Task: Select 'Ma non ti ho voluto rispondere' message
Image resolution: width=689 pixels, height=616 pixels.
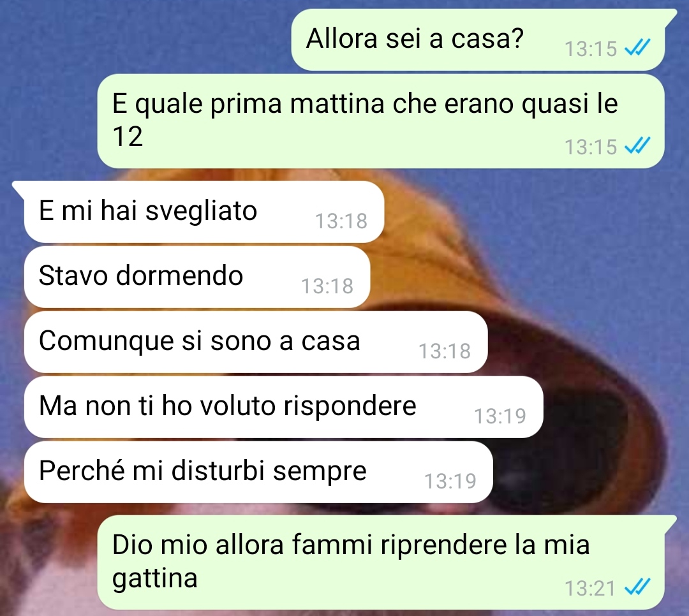Action: coord(283,407)
